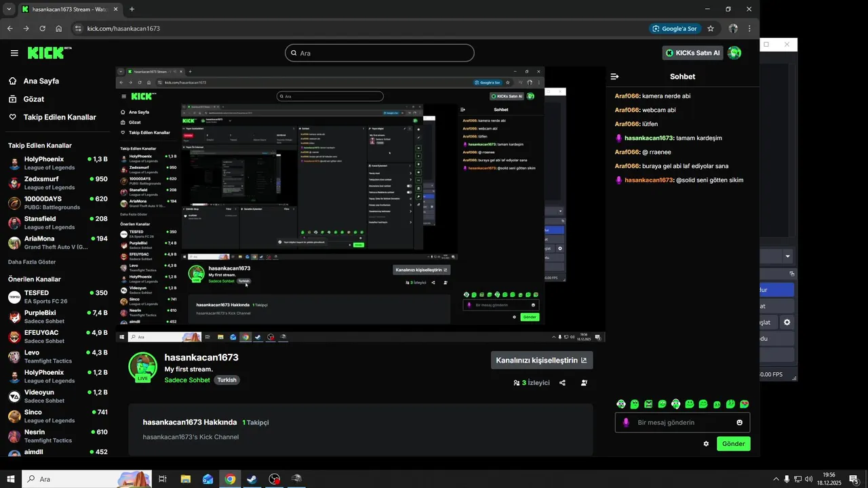Click the 3 İzleyici viewer count

[x=532, y=383]
